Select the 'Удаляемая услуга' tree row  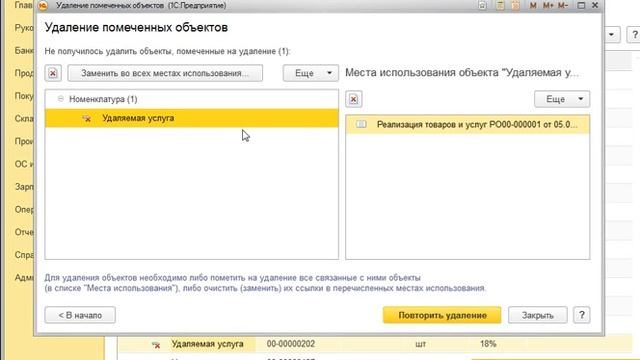[191, 118]
